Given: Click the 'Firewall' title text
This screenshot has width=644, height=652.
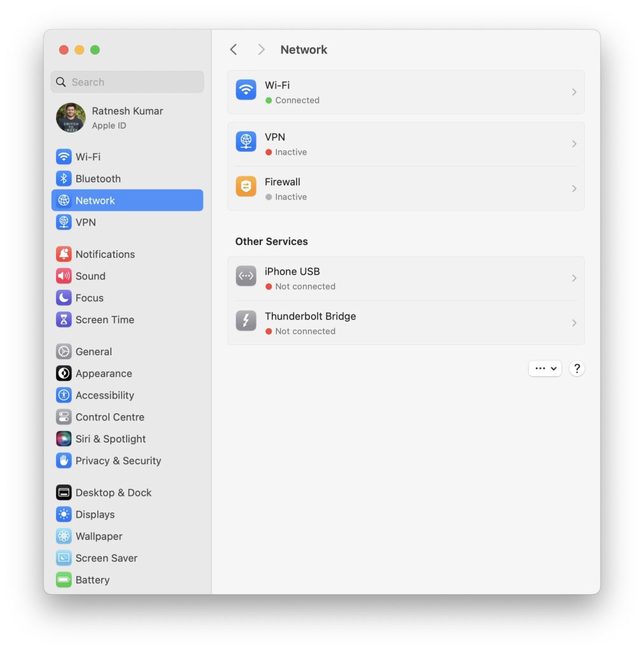Looking at the screenshot, I should tap(283, 182).
